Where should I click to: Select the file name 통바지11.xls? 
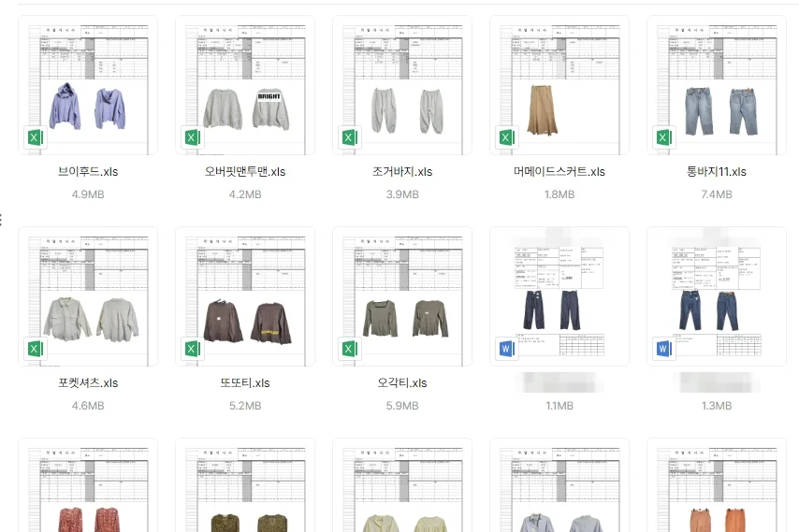pos(717,171)
